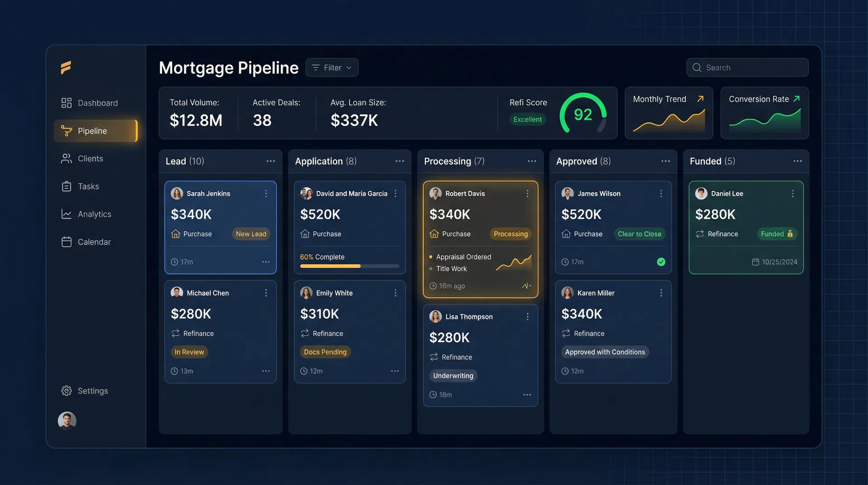Select the Pipeline icon in the sidebar
The height and width of the screenshot is (485, 868).
click(66, 131)
